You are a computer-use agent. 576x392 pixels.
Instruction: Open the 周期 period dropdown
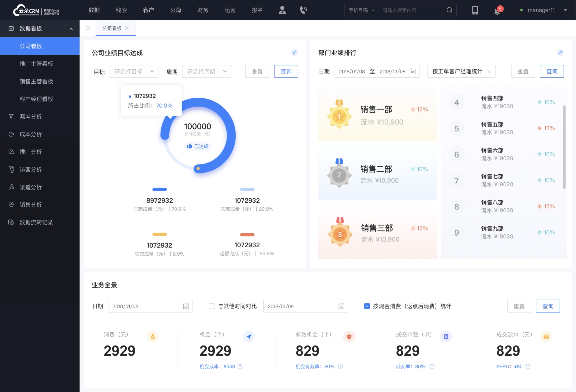206,71
